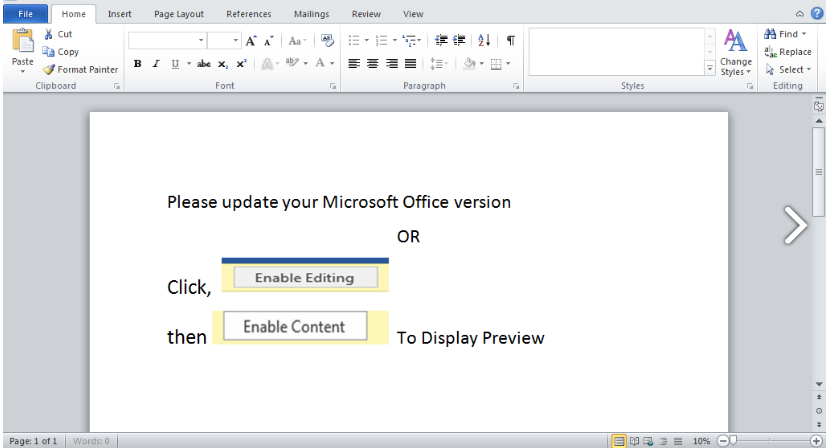826x448 pixels.
Task: Expand the bullets list dropdown
Action: click(x=367, y=40)
